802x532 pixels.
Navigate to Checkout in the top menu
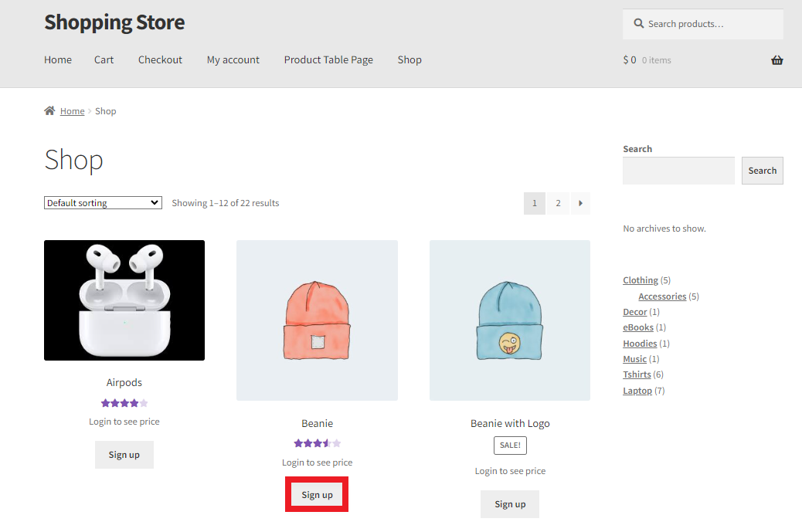[160, 59]
